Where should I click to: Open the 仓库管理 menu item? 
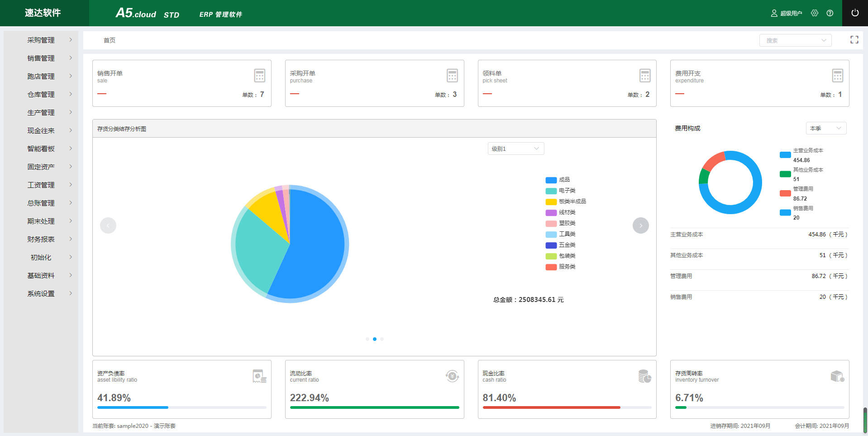point(41,94)
